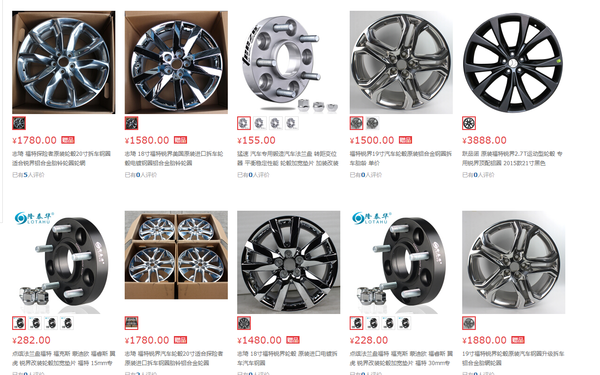600x375 pixels.
Task: Click the small thumbnail under the ¥1880.00 wheel
Action: [469, 323]
